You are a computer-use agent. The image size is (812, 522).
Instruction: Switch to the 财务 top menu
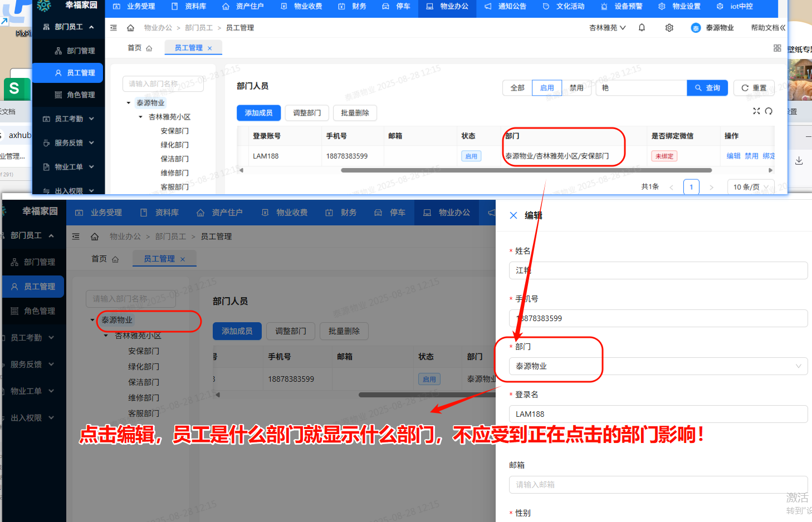[359, 6]
